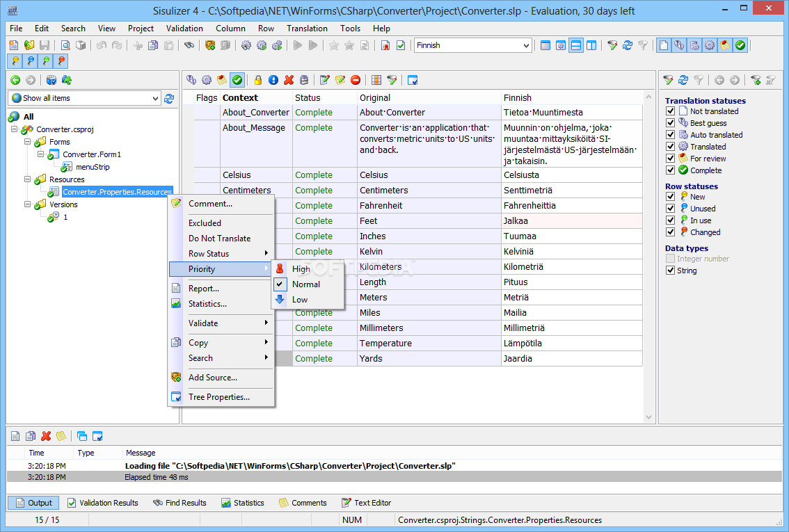This screenshot has height=532, width=789.
Task: Expand the Row Status submenu
Action: (x=221, y=253)
